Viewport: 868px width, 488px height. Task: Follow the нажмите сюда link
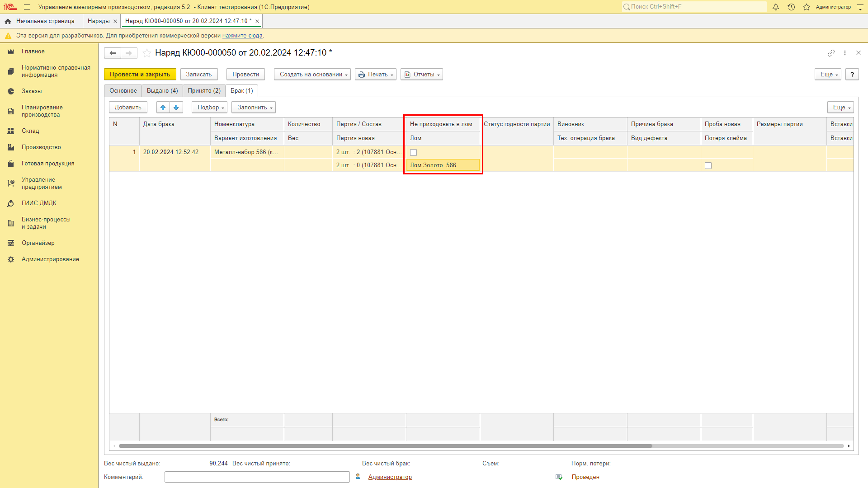(242, 36)
